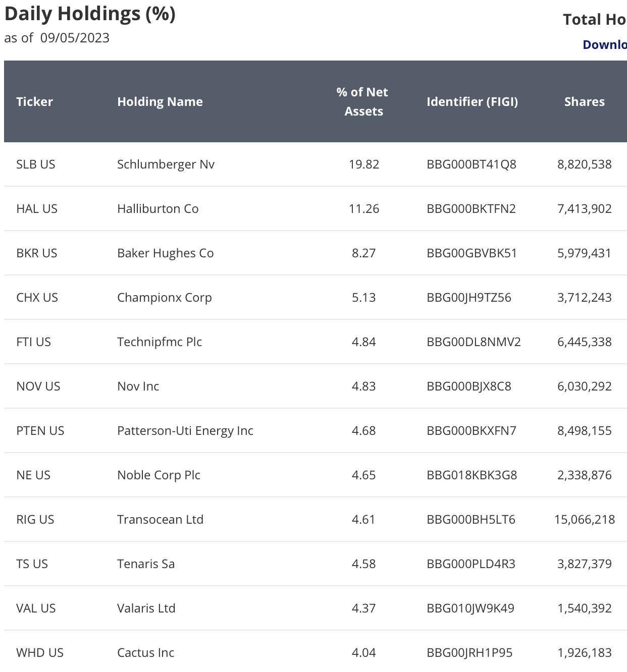This screenshot has width=627, height=672.
Task: Select the SLB US ticker cell
Action: pyautogui.click(x=36, y=164)
